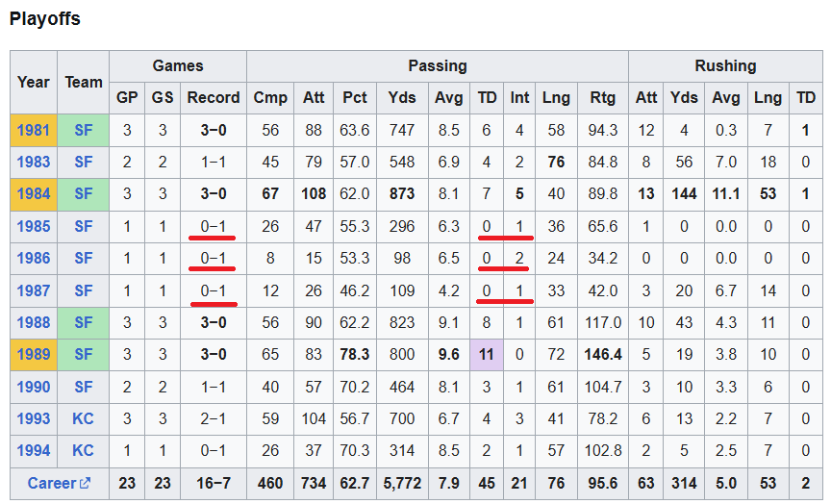This screenshot has width=831, height=504.
Task: Click the 1985 season link
Action: [x=34, y=226]
